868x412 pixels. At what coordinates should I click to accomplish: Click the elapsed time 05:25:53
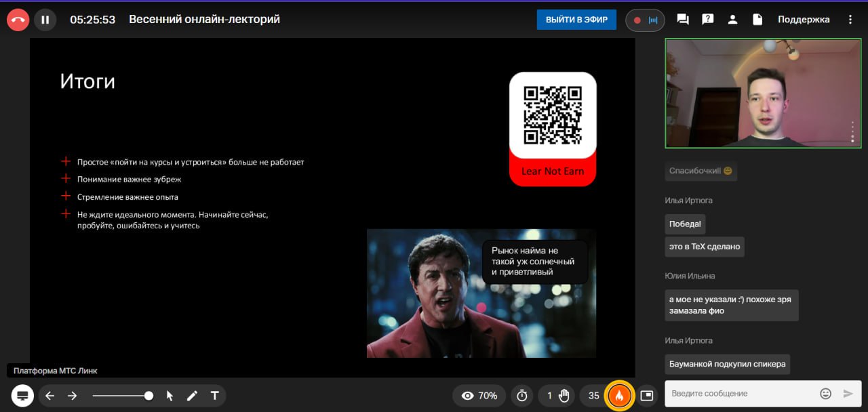[x=94, y=20]
